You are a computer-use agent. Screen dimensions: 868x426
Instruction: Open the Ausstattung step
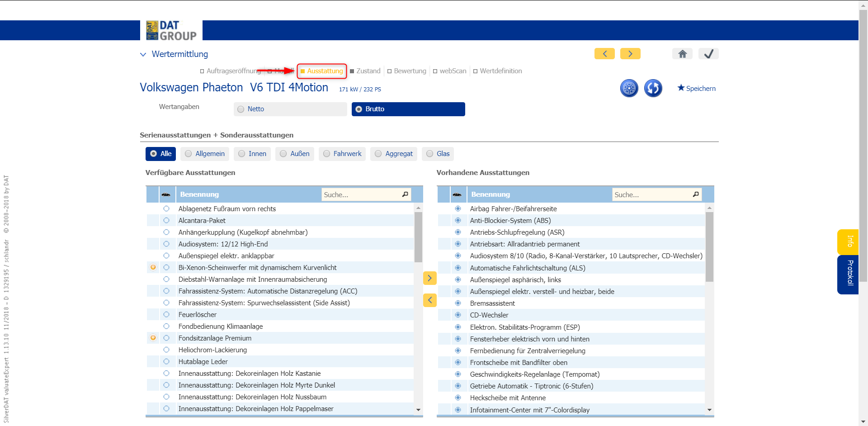pos(322,71)
